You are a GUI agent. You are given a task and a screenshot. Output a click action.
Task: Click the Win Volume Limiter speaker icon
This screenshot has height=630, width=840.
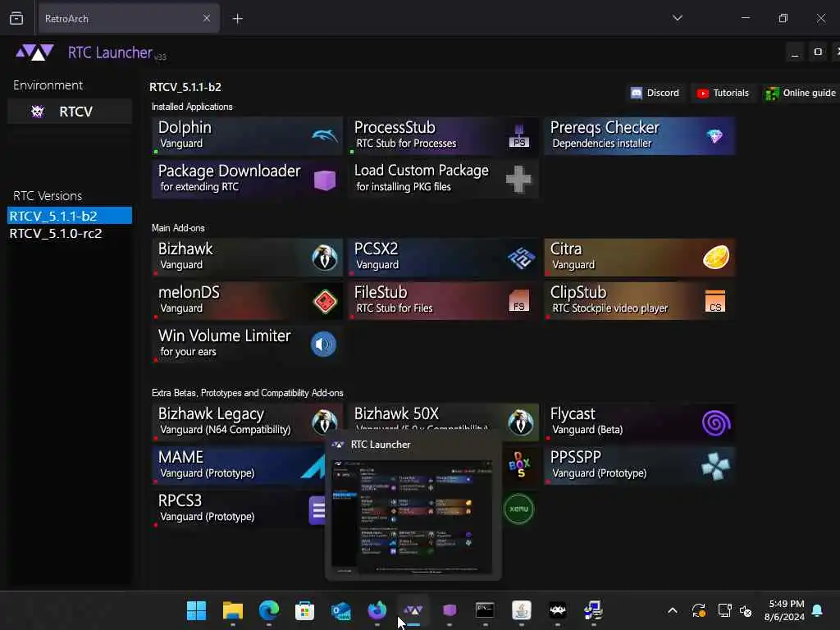[x=323, y=345]
